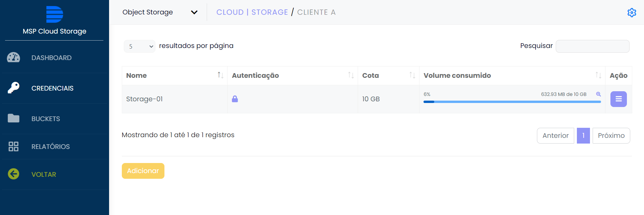Click the Pesquisar search field

pos(592,46)
